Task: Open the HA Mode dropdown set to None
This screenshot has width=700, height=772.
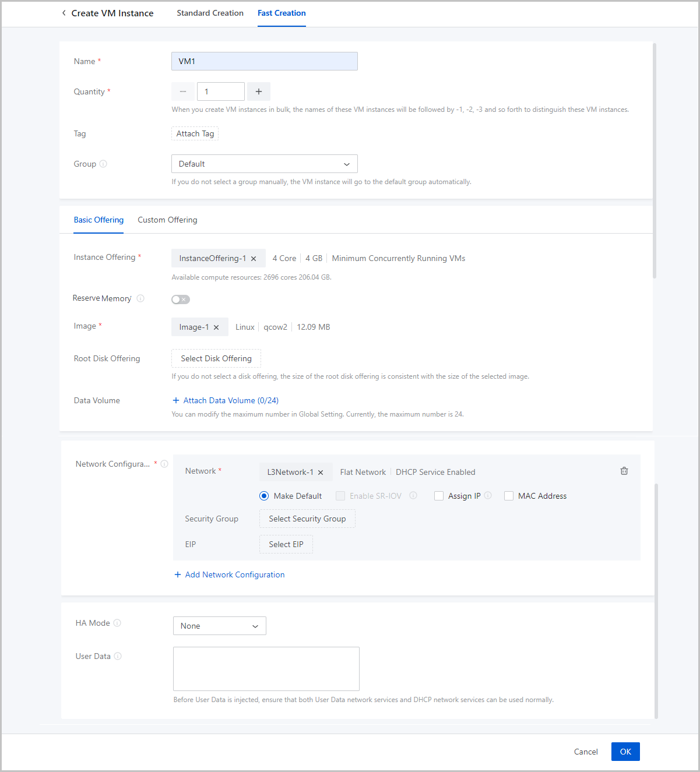Action: (x=220, y=626)
